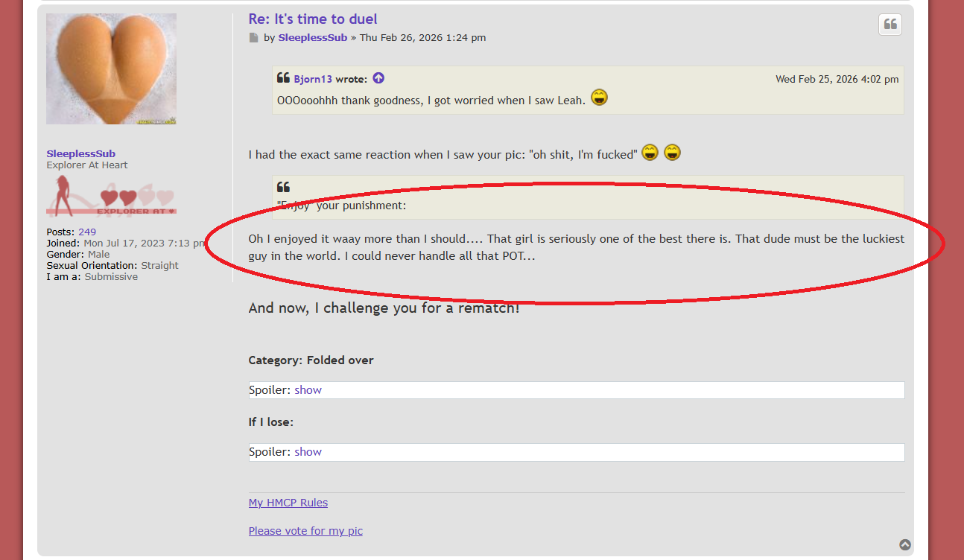This screenshot has height=560, width=964.
Task: Click the quotation mark icon in the second quote
Action: click(283, 187)
